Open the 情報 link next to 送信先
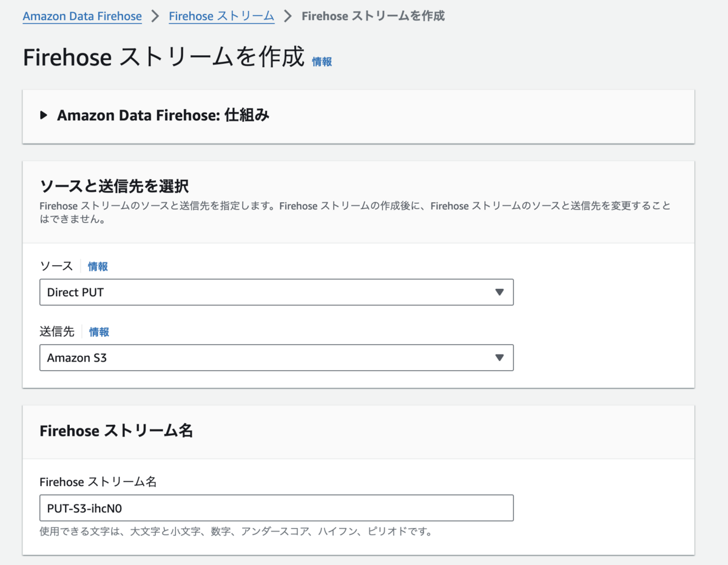 coord(99,332)
